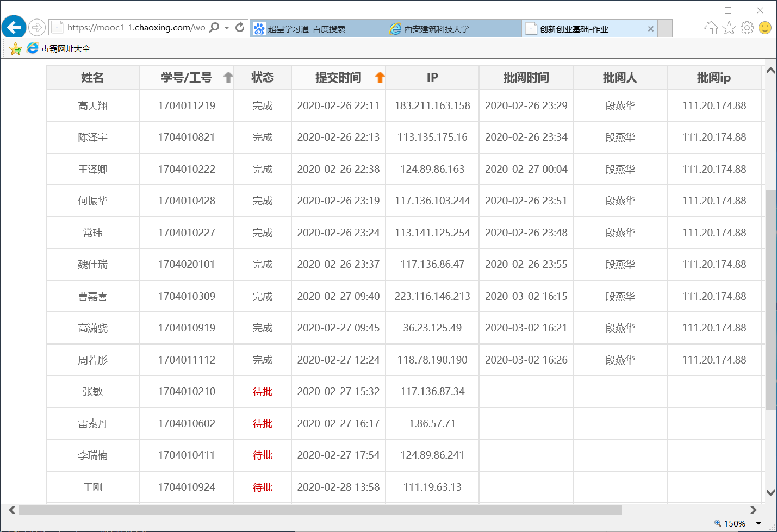The height and width of the screenshot is (532, 777).
Task: Open 毒霸网址大全 favorites link
Action: [x=59, y=48]
